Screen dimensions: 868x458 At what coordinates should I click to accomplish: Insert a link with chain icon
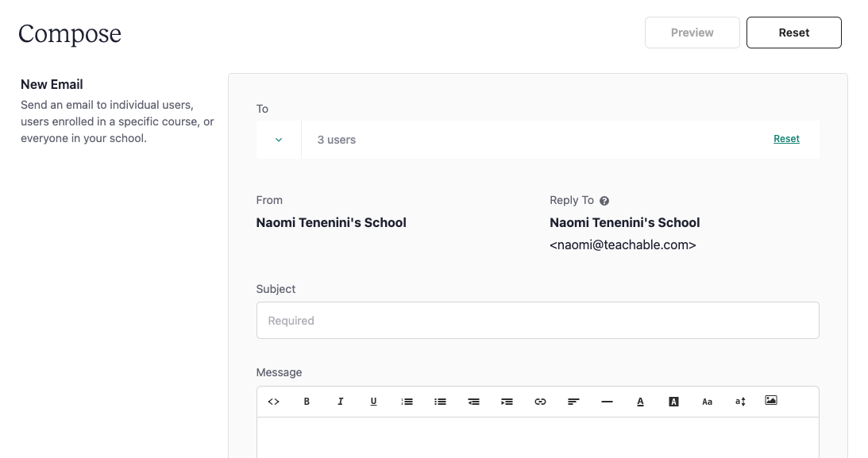click(x=540, y=402)
